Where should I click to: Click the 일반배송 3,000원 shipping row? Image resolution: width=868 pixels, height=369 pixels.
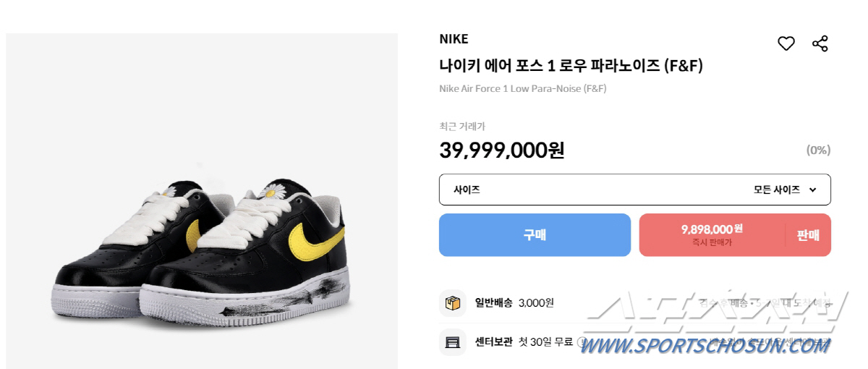(514, 303)
